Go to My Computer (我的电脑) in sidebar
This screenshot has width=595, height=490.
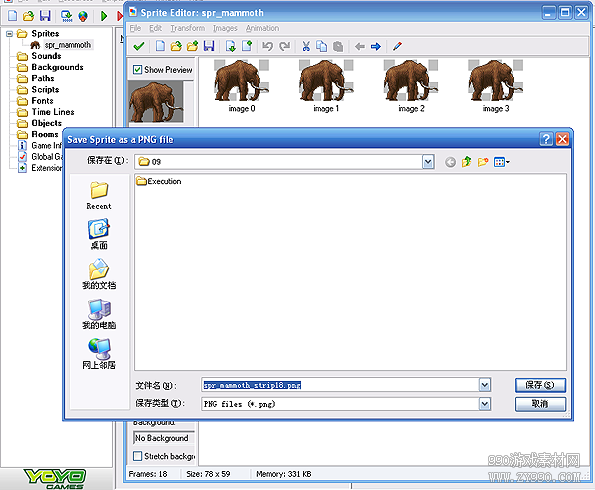[x=99, y=314]
